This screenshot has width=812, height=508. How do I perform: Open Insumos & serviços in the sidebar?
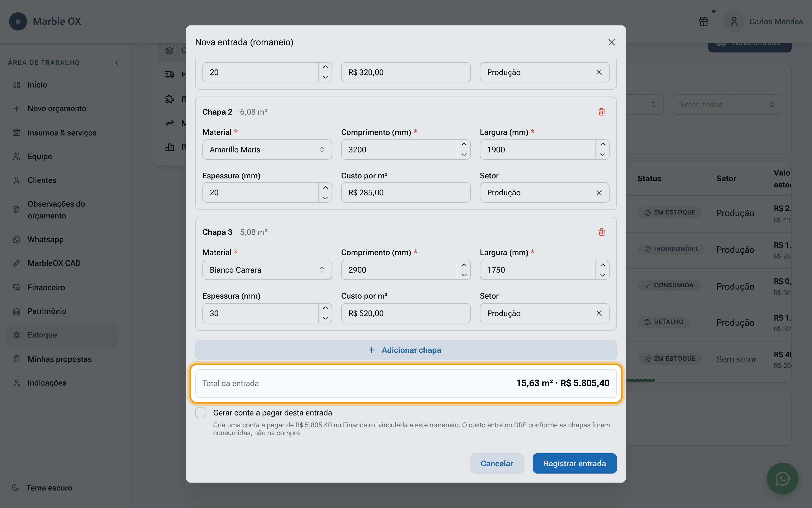62,133
